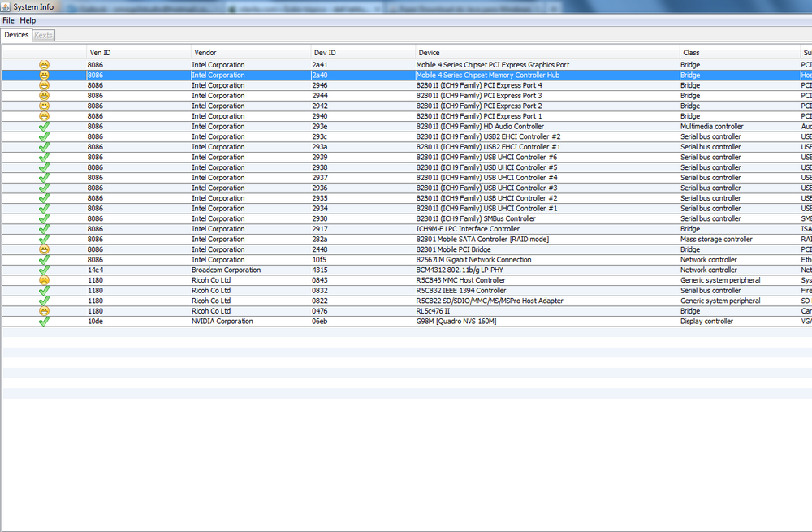812x532 pixels.
Task: Click status icon for 82801 Mobile PCI Bridge
Action: tap(44, 249)
